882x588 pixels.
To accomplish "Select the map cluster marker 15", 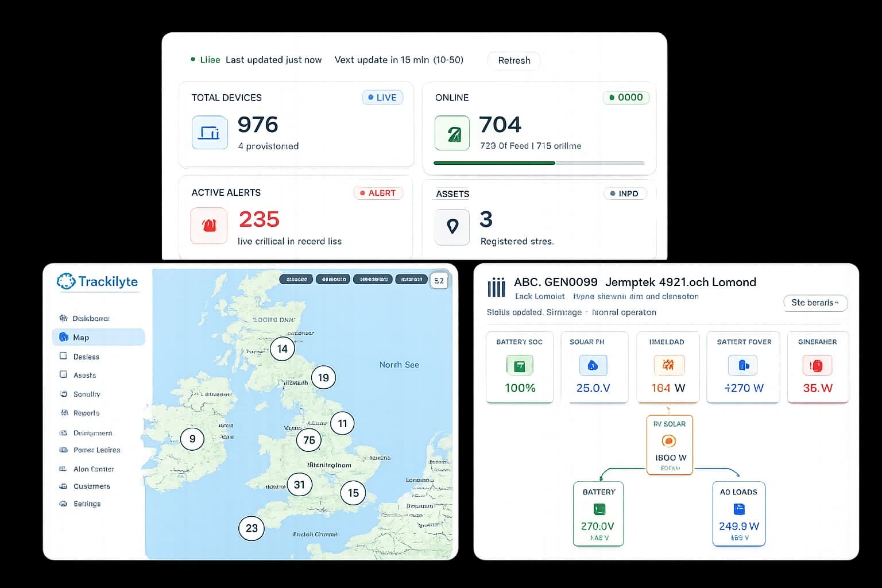I will [353, 493].
